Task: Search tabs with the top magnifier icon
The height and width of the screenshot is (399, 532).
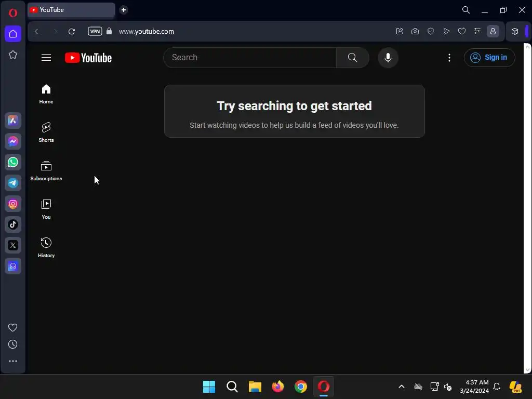Action: [466, 10]
